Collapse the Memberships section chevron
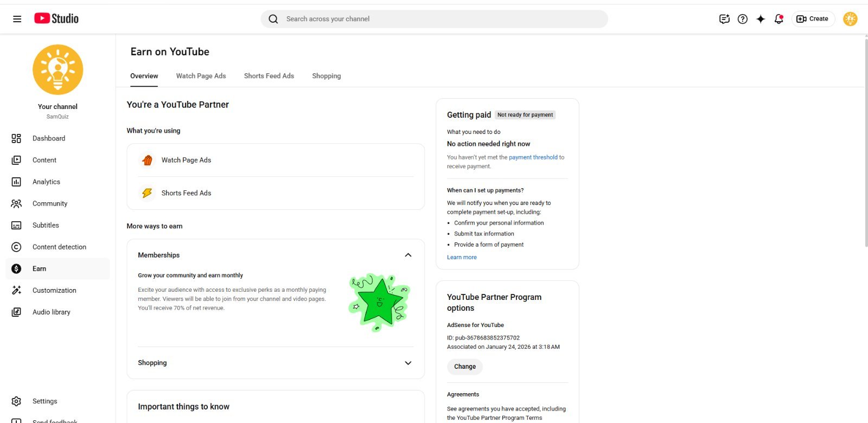Viewport: 868px width, 423px height. point(408,255)
